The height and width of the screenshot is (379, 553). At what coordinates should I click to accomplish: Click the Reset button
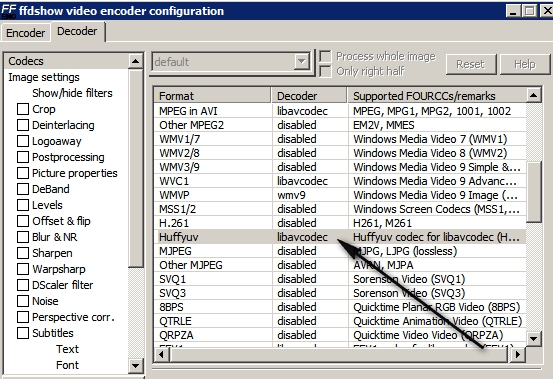point(471,64)
